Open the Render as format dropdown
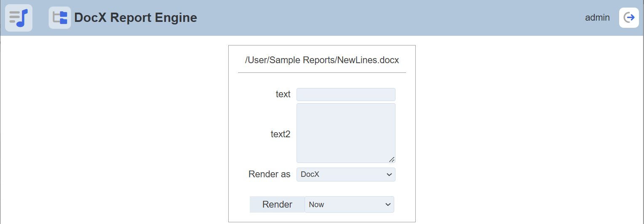This screenshot has width=644, height=224. click(x=345, y=175)
